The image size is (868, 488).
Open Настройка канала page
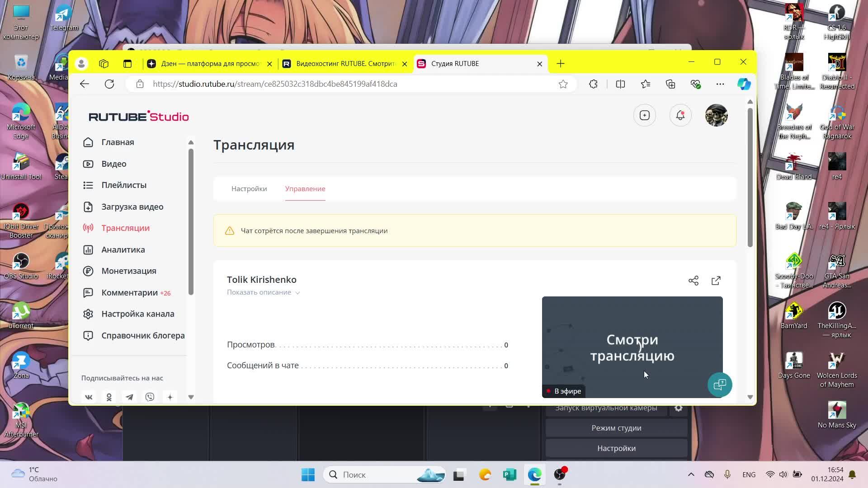coord(128,314)
